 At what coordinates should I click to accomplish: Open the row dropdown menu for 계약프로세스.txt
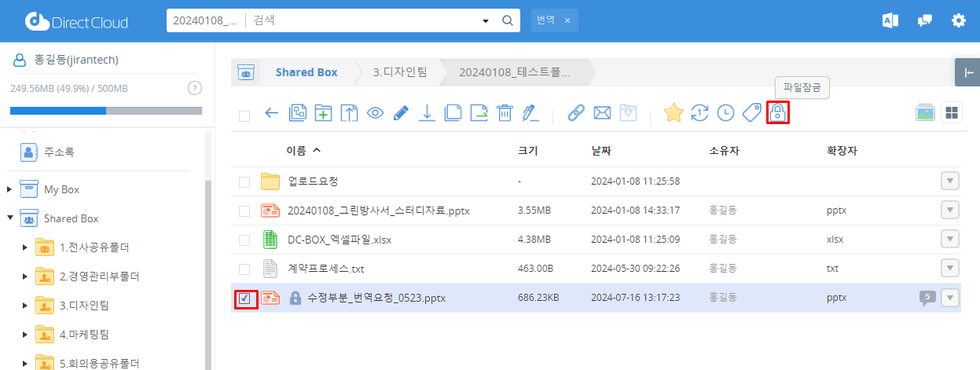950,269
